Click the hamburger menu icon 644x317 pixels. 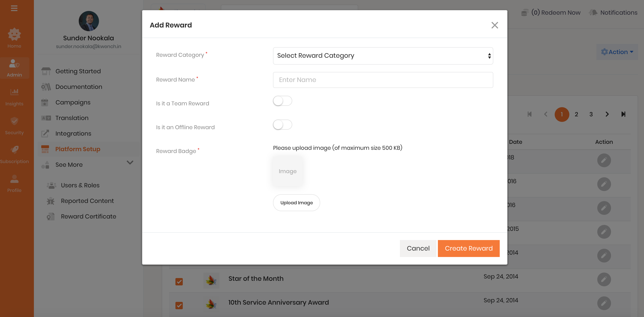point(14,8)
